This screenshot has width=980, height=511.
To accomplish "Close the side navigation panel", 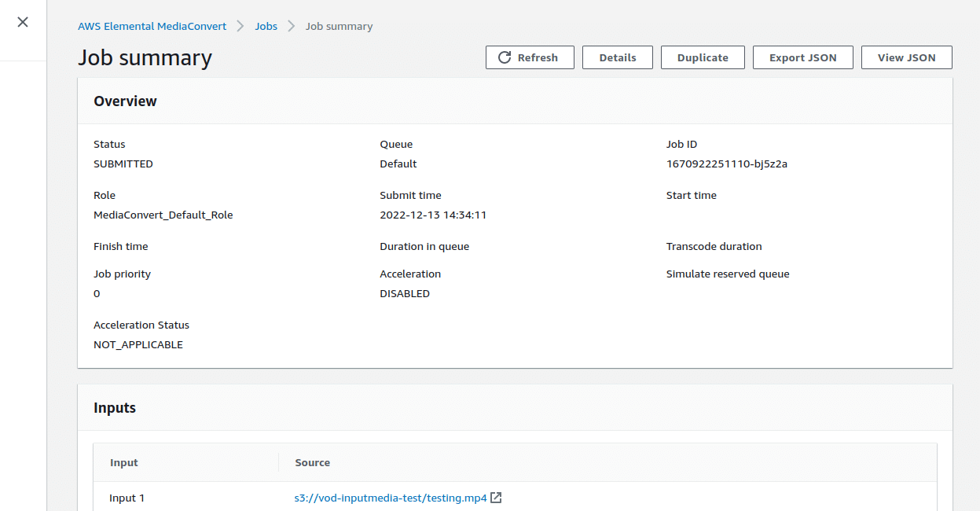I will pos(23,22).
